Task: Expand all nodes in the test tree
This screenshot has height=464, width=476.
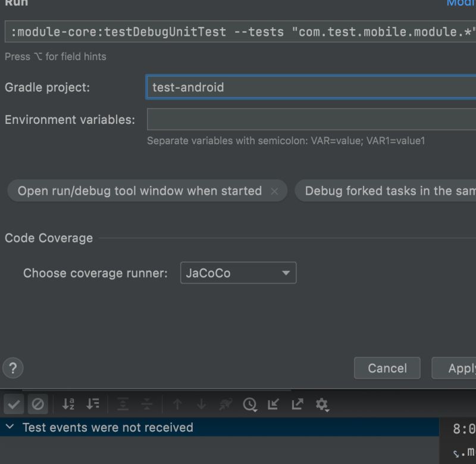Action: (123, 404)
